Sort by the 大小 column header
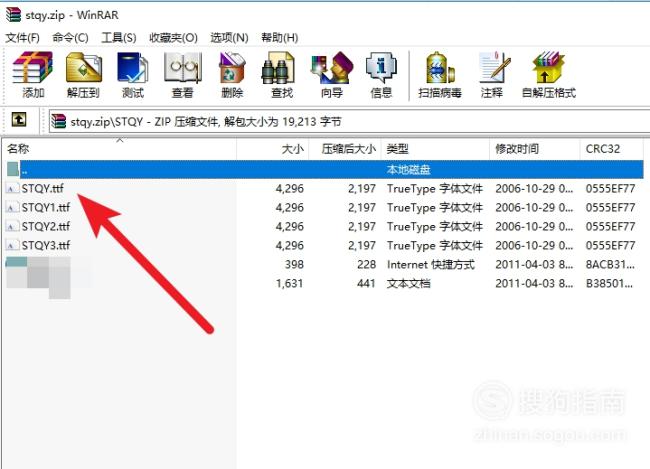The width and height of the screenshot is (650, 469). (x=273, y=148)
